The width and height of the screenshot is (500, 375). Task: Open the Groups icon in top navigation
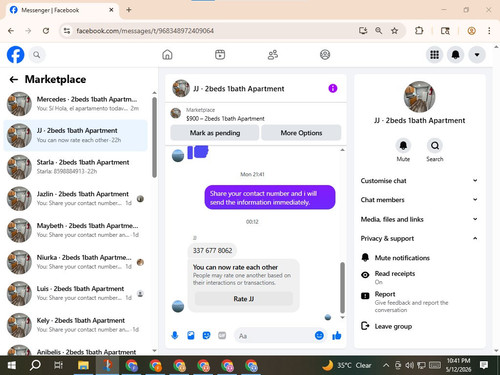click(325, 55)
